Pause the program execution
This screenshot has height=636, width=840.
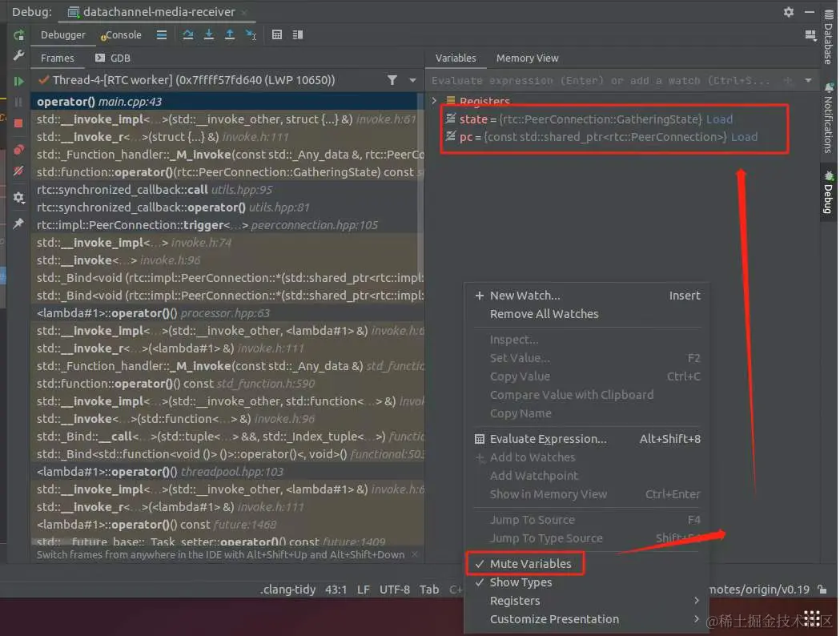[18, 102]
